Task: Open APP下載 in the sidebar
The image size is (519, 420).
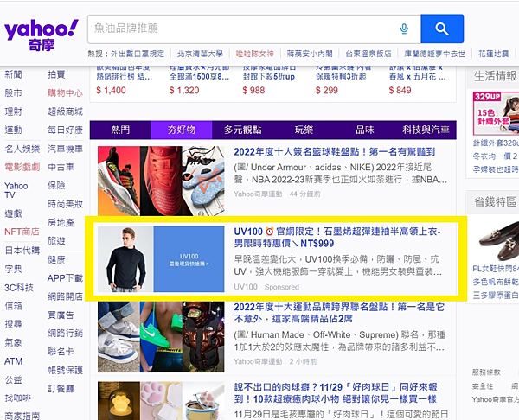Action: [x=65, y=278]
